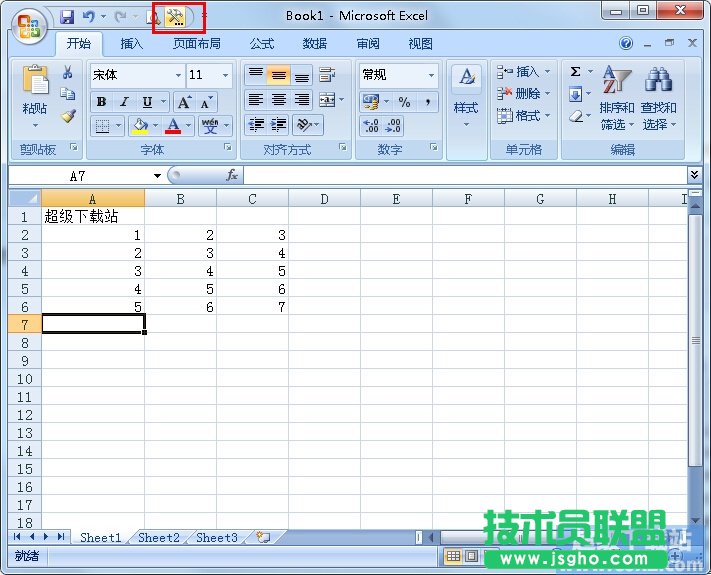The image size is (711, 575).
Task: Toggle Italic formatting
Action: coord(124,102)
